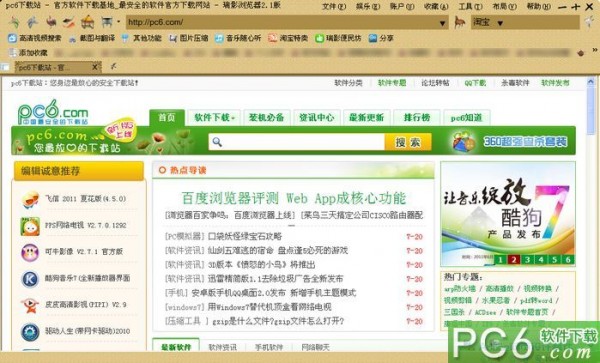
Task: Launch 音乐随心听 from the toolbar
Action: (x=219, y=38)
